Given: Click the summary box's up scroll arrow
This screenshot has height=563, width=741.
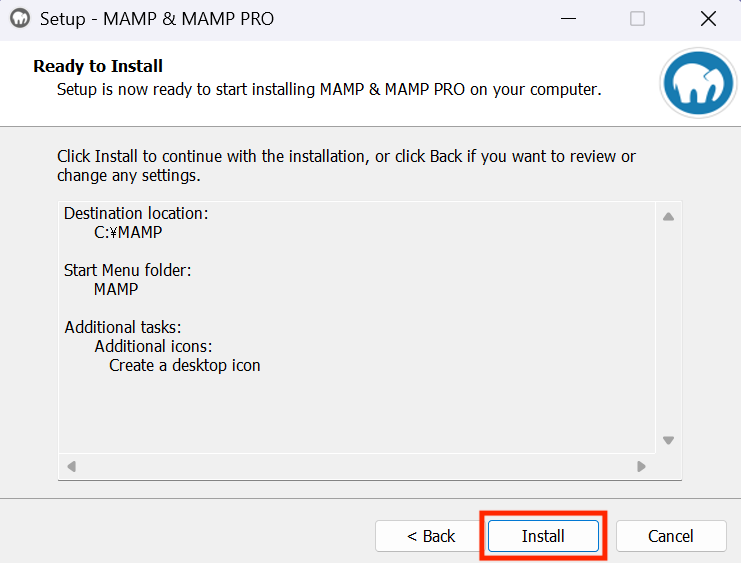Looking at the screenshot, I should [668, 217].
